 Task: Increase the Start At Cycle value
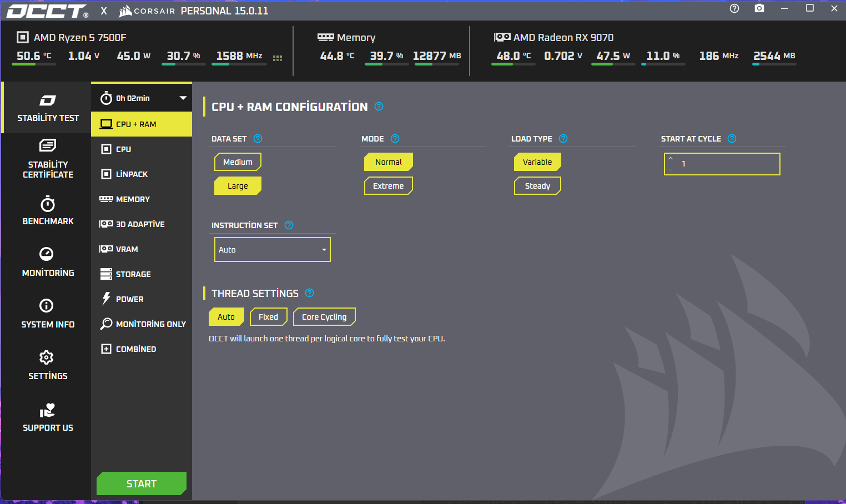(x=671, y=159)
